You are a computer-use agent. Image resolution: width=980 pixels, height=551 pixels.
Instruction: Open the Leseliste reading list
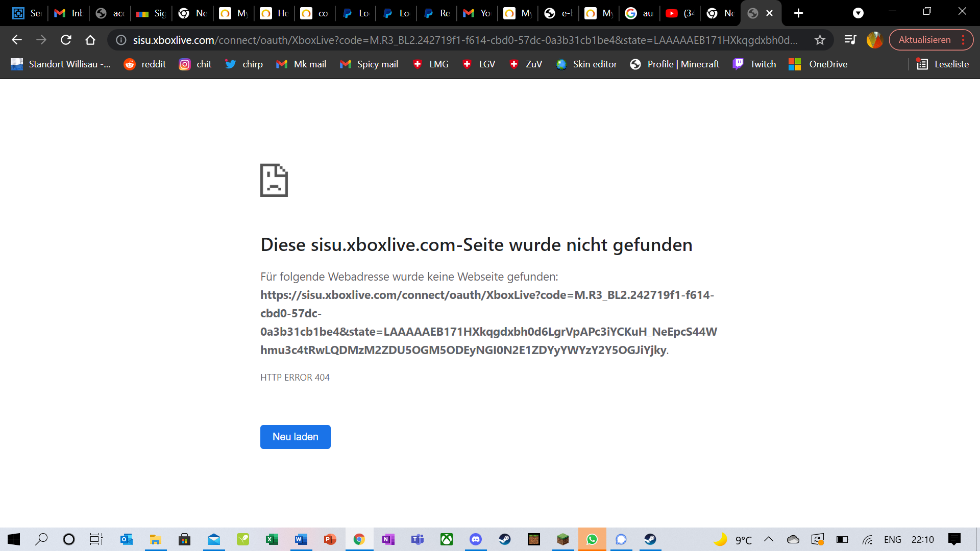pyautogui.click(x=943, y=64)
